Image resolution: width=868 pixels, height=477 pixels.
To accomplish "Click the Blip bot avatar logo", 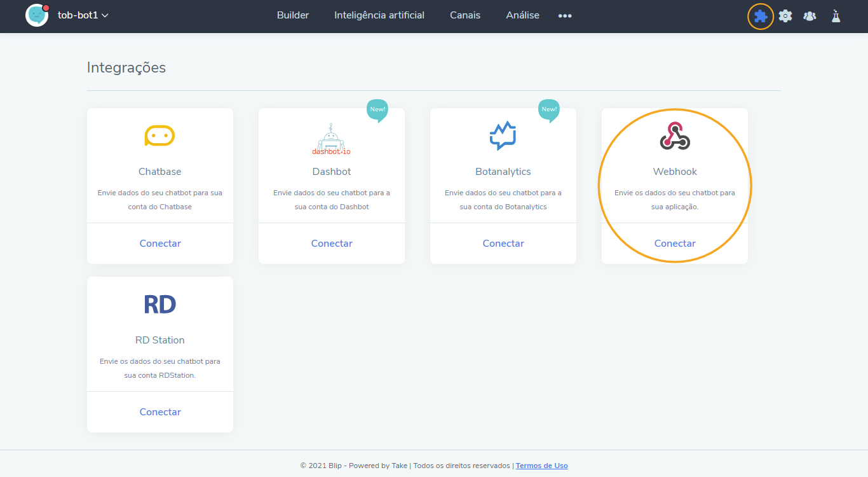I will [37, 15].
